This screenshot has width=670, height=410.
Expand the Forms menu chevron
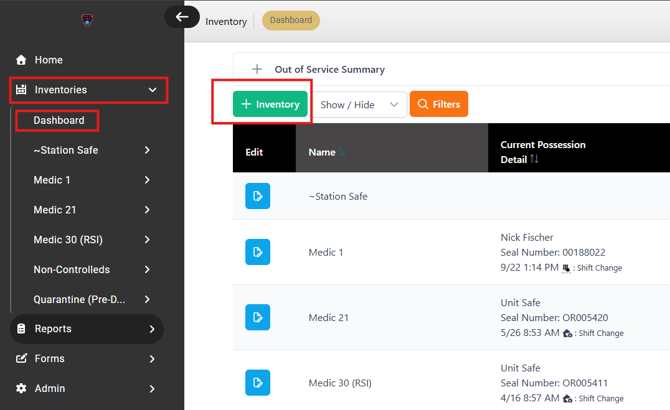[x=152, y=359]
